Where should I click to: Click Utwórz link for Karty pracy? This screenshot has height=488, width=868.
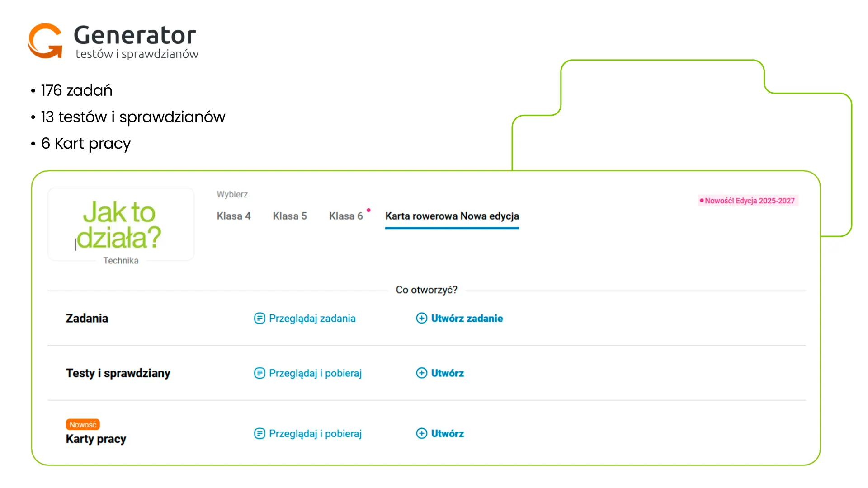[447, 434]
